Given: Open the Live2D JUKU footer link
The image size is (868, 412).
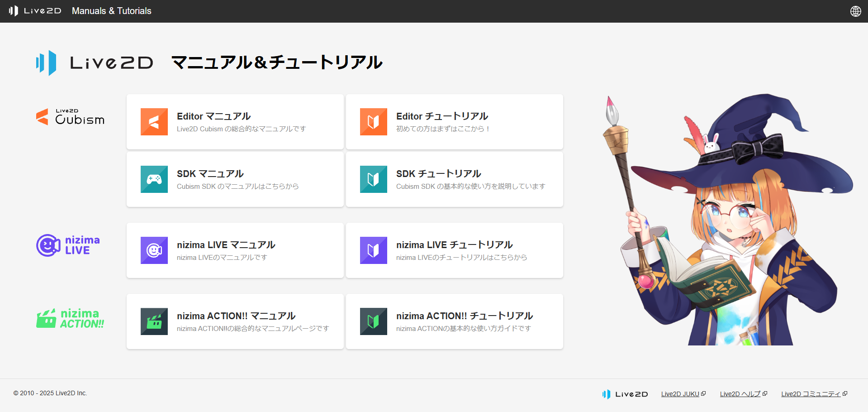Looking at the screenshot, I should 680,394.
